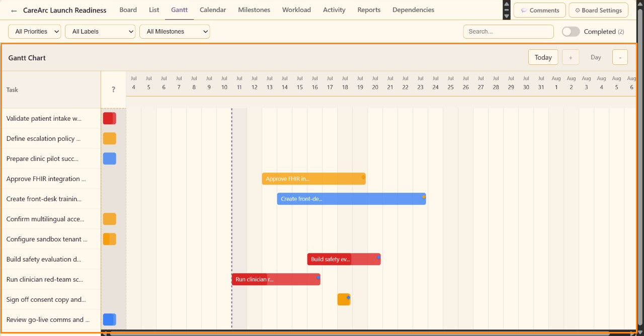Image resolution: width=644 pixels, height=336 pixels.
Task: Click the end handle of Build safety bar
Action: tap(378, 257)
